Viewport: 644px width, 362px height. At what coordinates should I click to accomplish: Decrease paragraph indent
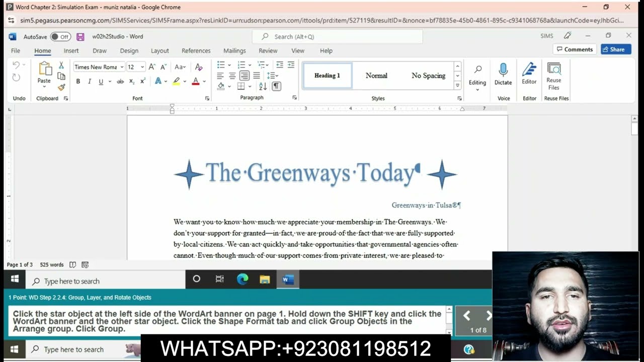280,65
